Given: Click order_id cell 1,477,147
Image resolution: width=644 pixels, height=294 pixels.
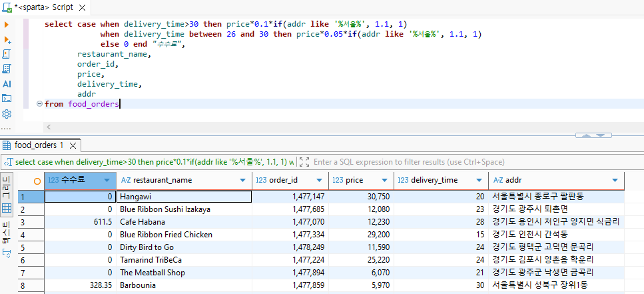Looking at the screenshot, I should pos(290,197).
